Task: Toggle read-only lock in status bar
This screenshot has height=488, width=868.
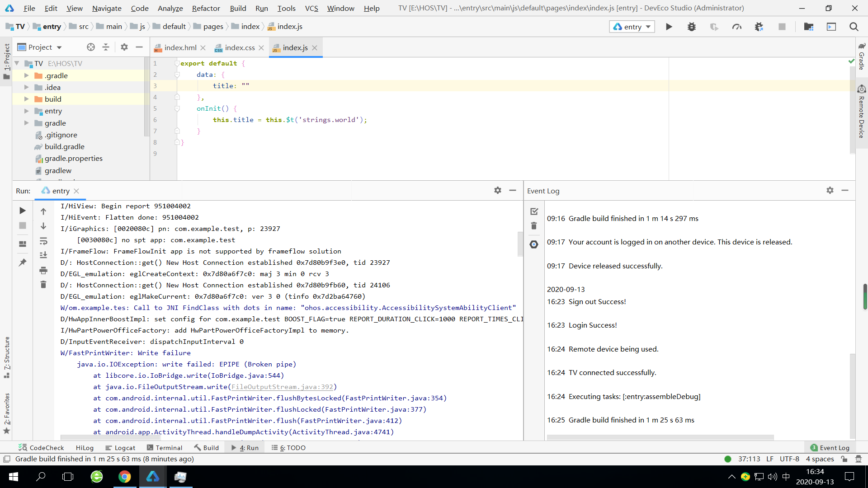Action: coord(844,459)
